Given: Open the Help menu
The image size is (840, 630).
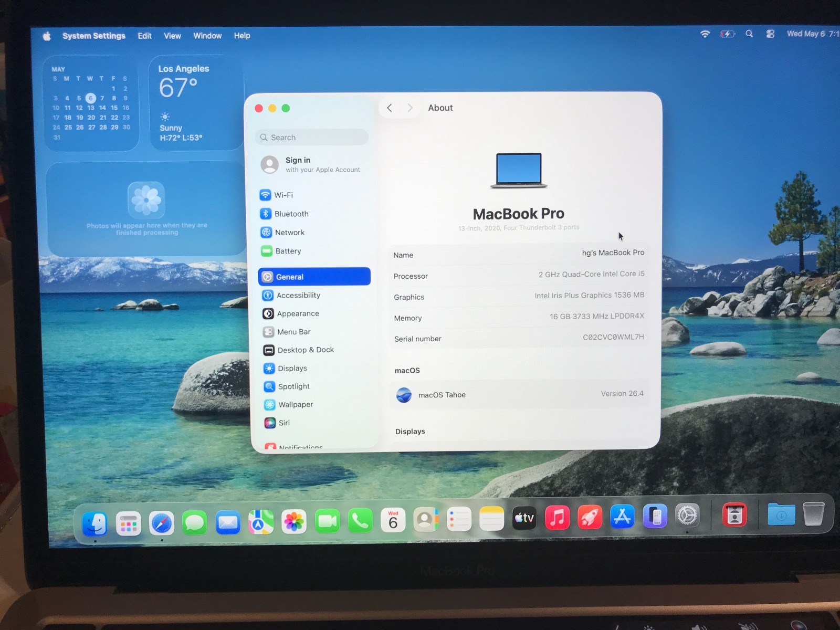Looking at the screenshot, I should (242, 36).
